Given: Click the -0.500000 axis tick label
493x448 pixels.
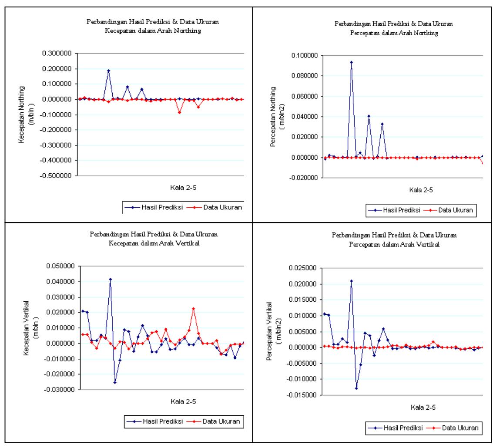Looking at the screenshot, I should (x=56, y=175).
